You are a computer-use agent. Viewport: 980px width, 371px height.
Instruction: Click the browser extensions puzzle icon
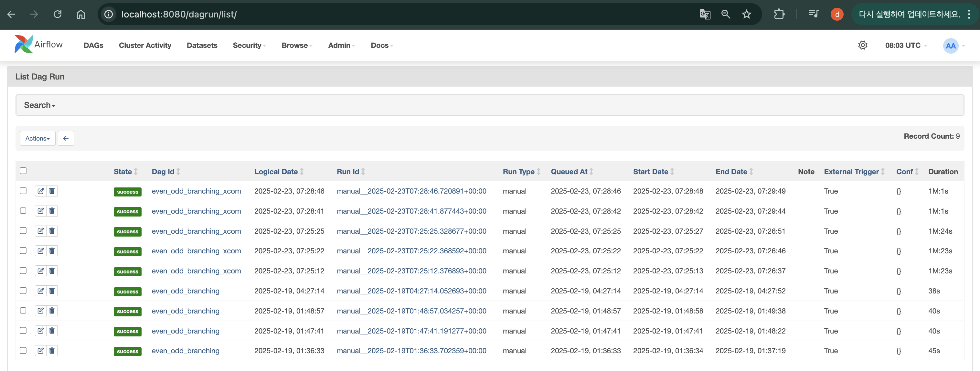(x=779, y=15)
